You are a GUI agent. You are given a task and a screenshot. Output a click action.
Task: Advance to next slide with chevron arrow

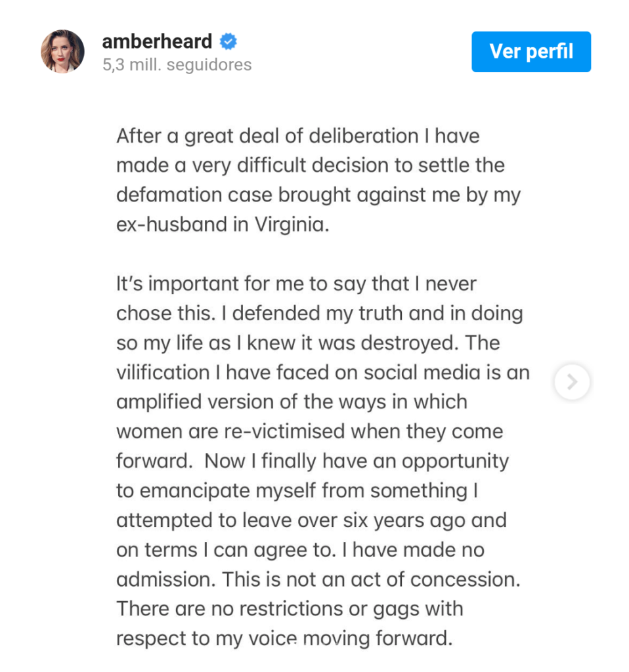pos(572,382)
